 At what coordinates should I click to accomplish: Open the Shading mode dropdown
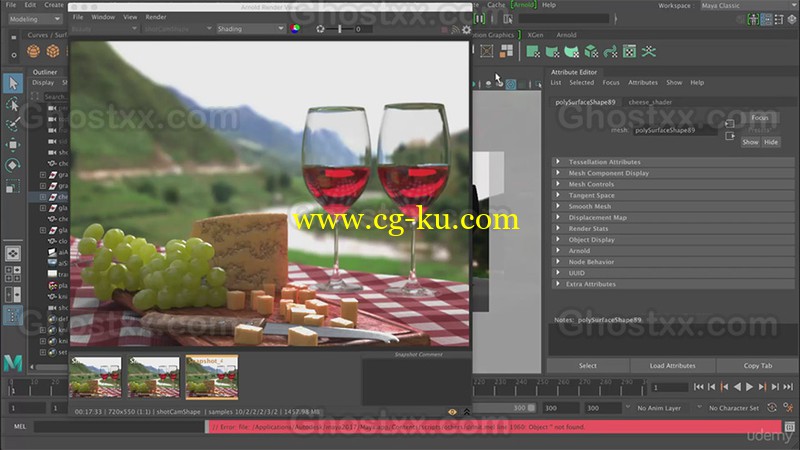250,29
